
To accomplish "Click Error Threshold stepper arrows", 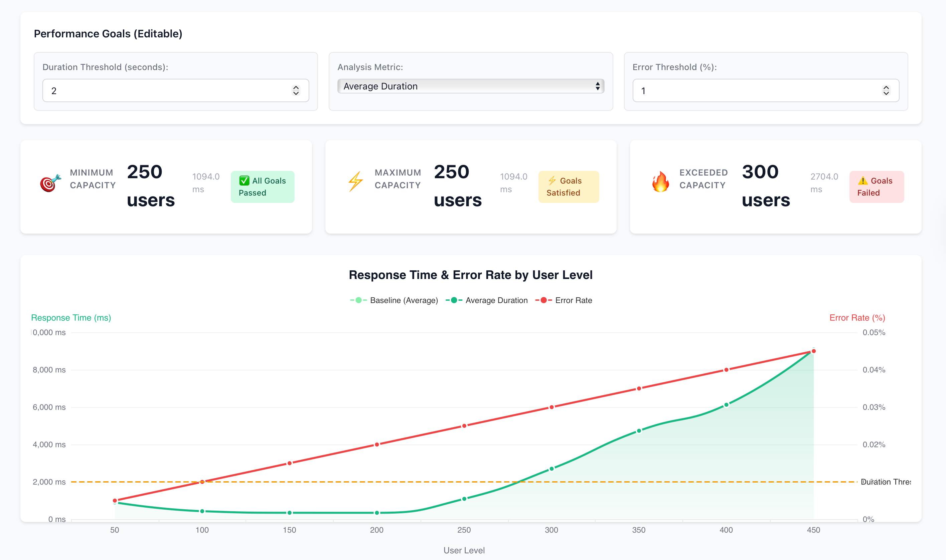I will pos(886,90).
